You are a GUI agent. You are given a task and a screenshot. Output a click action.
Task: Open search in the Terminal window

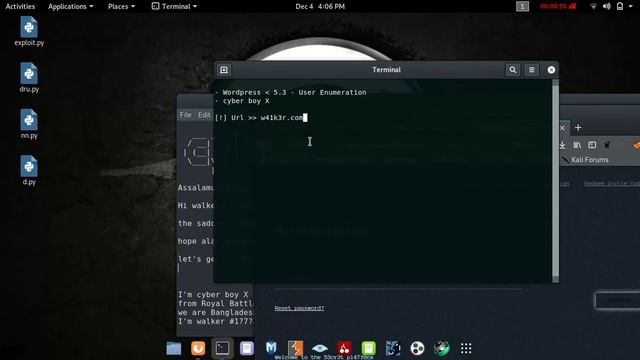pyautogui.click(x=513, y=70)
